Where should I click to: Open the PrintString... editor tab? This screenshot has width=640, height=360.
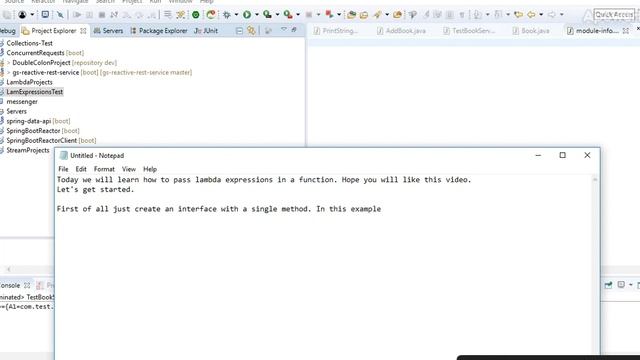pos(336,31)
